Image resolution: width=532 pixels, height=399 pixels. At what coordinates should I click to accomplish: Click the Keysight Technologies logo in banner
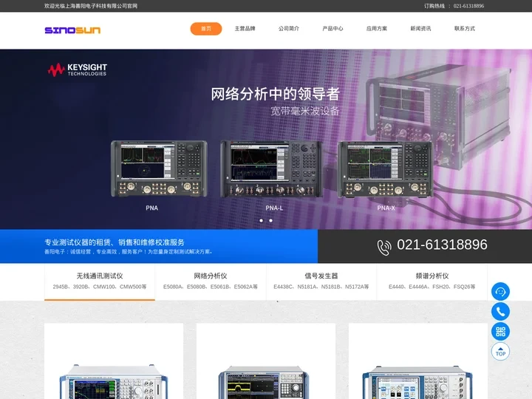(x=78, y=69)
